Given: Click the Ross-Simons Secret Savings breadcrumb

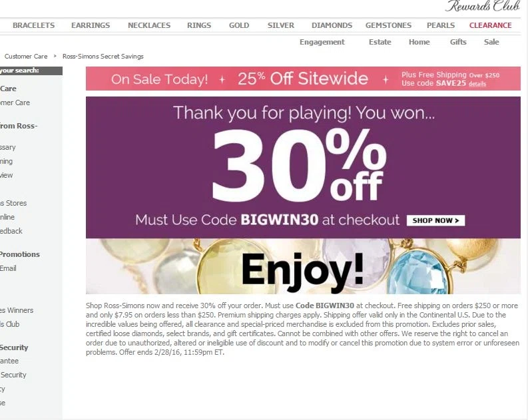Looking at the screenshot, I should pyautogui.click(x=103, y=56).
